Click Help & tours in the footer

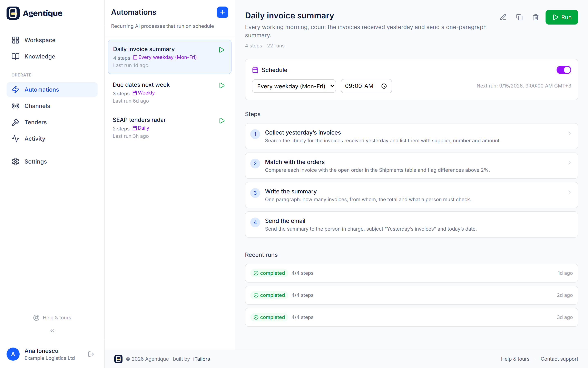(515, 359)
